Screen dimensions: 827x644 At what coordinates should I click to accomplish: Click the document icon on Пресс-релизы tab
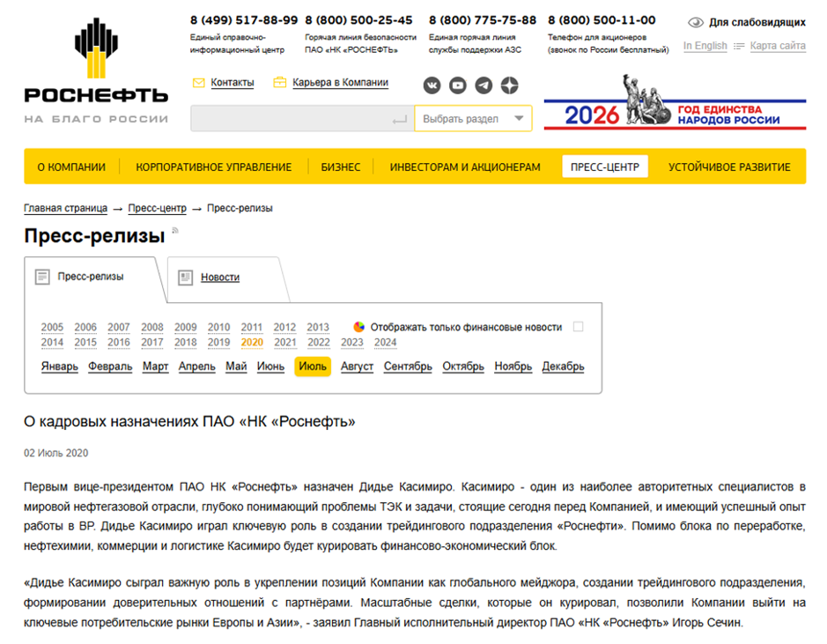pyautogui.click(x=42, y=277)
